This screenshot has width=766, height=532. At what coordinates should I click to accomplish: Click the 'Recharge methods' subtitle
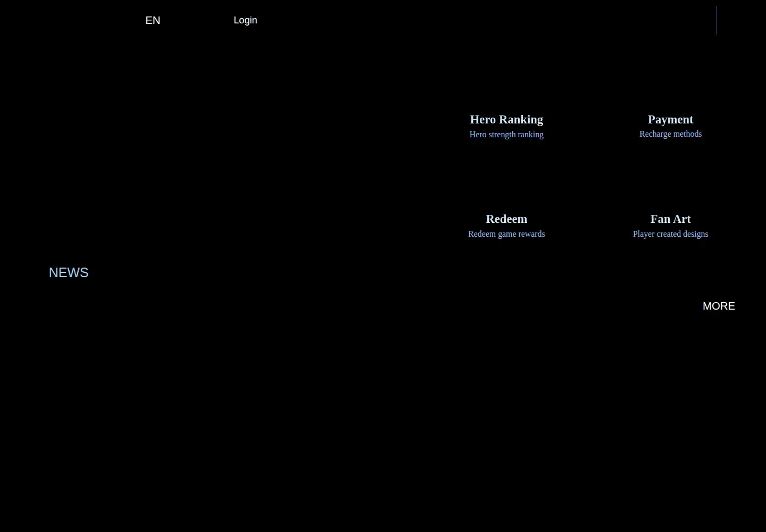[670, 134]
